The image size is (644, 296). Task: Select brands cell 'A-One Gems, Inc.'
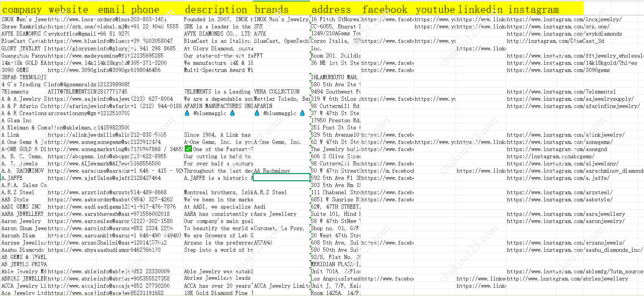pyautogui.click(x=282, y=142)
